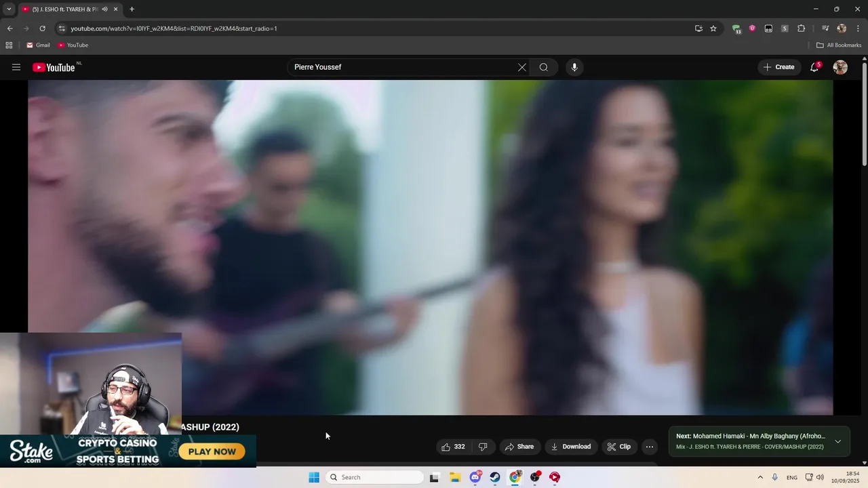Open the Gmail bookmark
Viewport: 868px width, 488px height.
[x=38, y=45]
